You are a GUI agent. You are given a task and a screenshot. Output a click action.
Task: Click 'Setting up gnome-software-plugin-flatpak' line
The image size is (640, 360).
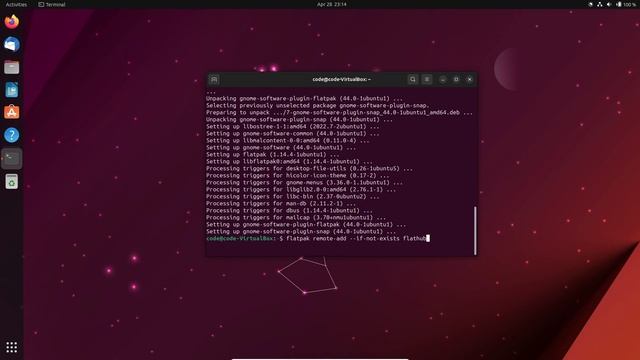pos(306,224)
